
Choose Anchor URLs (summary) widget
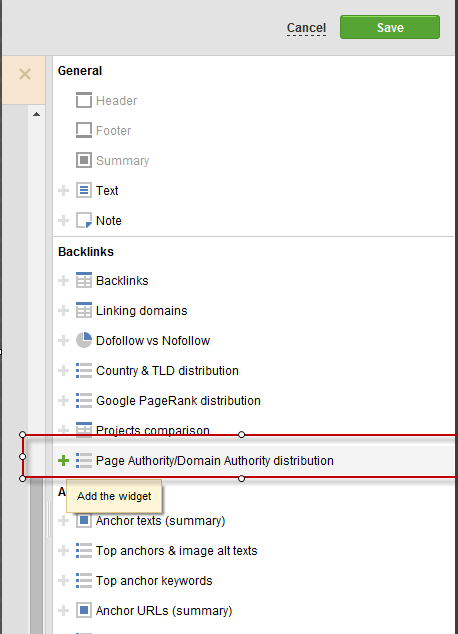[x=164, y=611]
